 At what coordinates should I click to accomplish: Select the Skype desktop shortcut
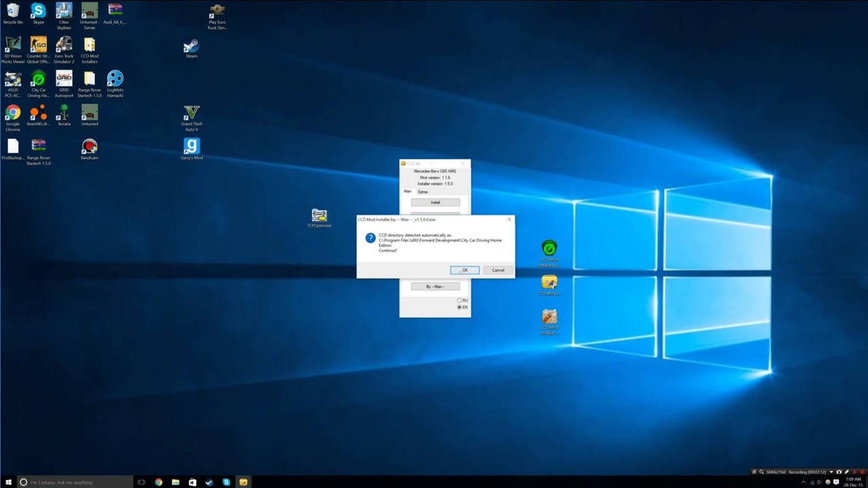(x=39, y=14)
